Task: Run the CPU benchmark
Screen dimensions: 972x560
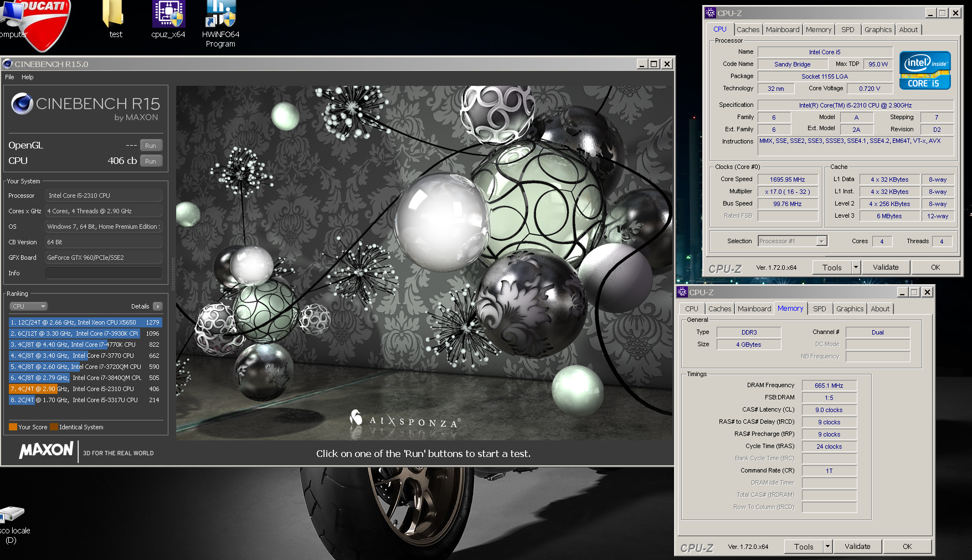Action: (151, 161)
